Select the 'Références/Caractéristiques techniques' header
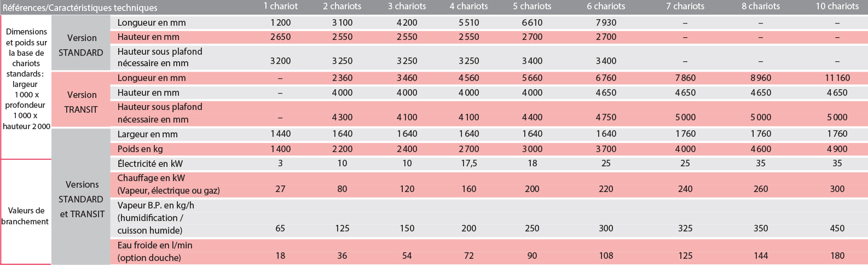 pos(80,7)
